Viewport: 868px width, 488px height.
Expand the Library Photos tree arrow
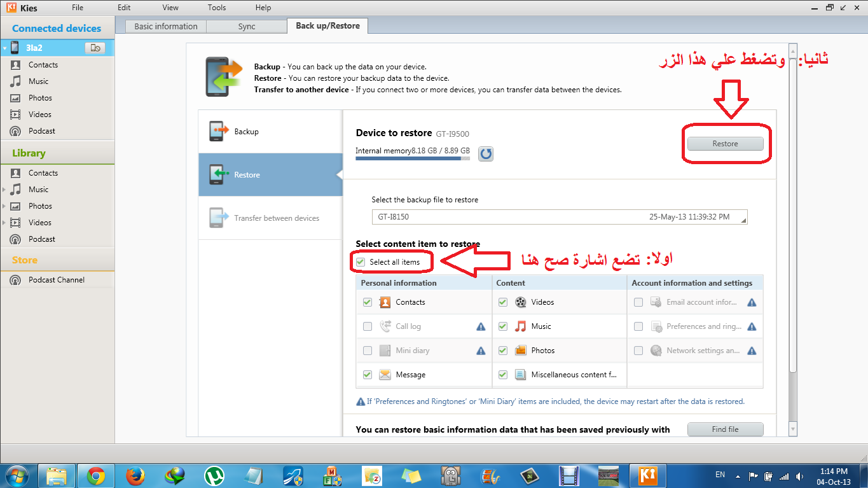click(4, 206)
